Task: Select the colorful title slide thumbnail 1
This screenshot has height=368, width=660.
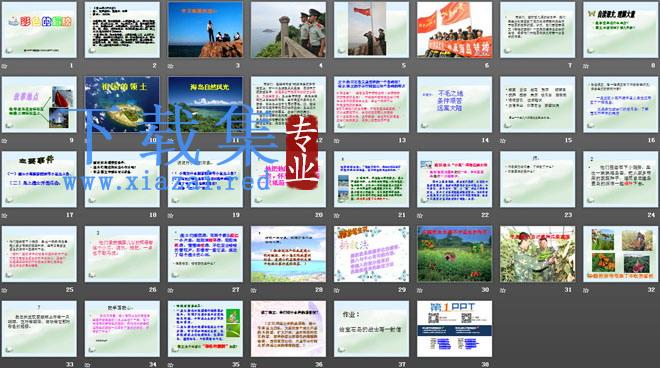Action: click(39, 29)
